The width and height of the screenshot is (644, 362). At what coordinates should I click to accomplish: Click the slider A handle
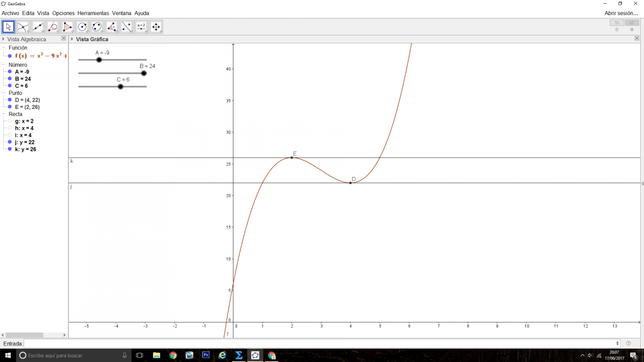pos(99,60)
